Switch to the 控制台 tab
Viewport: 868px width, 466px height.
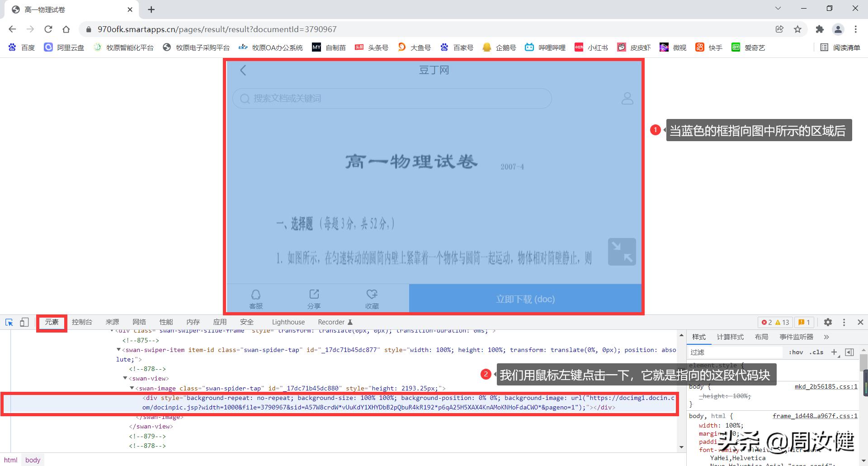tap(81, 322)
